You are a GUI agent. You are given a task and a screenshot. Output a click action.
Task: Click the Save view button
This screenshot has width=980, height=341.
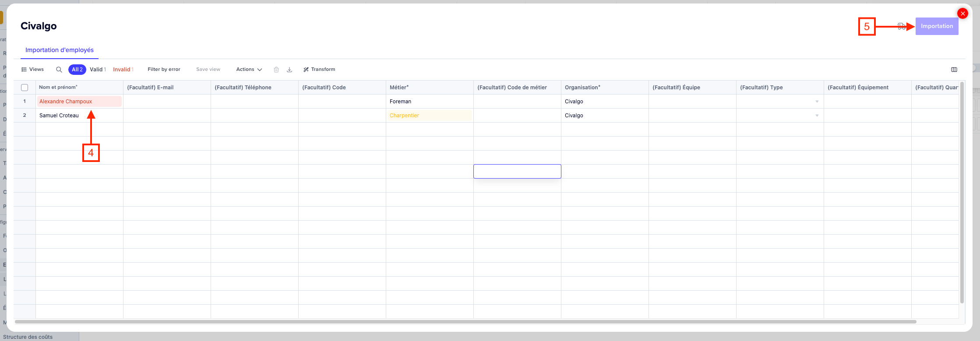[208, 70]
